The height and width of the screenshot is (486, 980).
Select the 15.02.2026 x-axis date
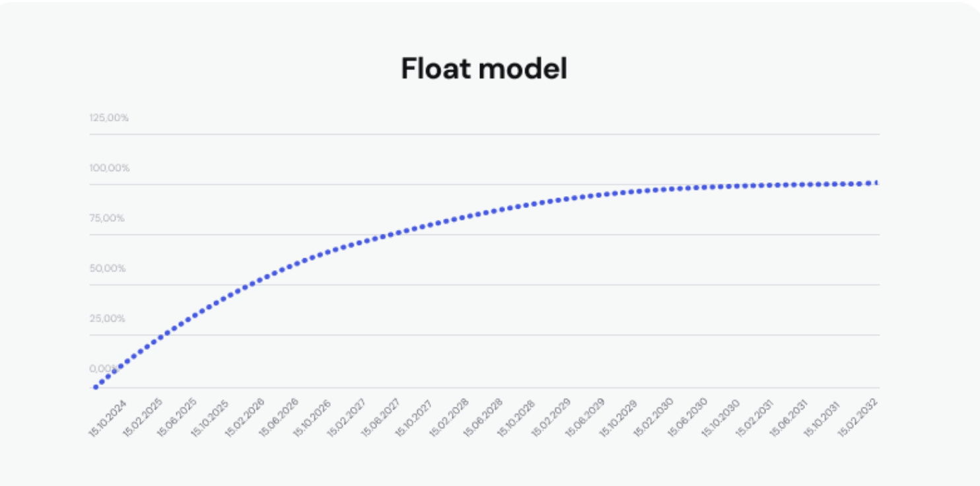click(244, 418)
